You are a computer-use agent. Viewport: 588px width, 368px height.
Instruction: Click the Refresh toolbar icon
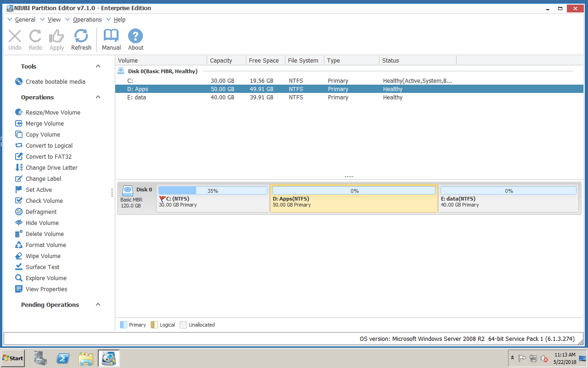[x=81, y=36]
